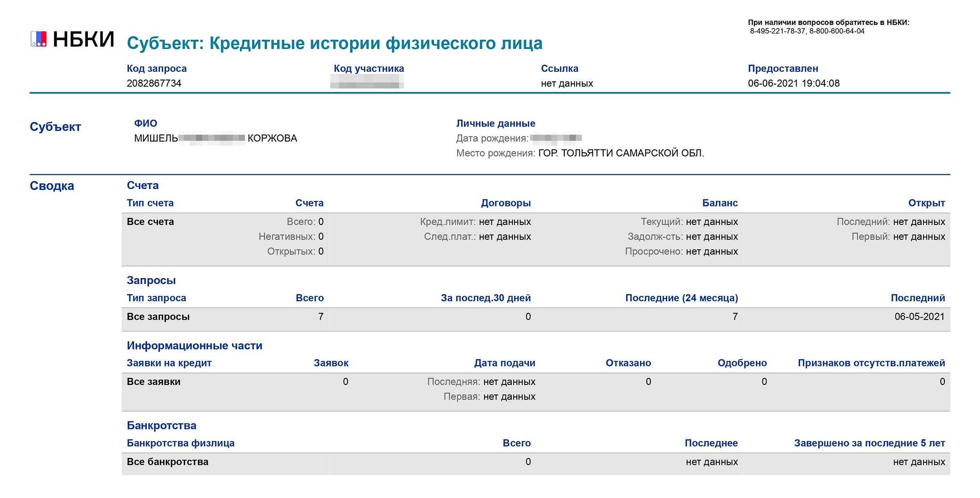Screen dimensions: 980x498
Task: Click the title 'Субъект: Кредитные истории физического лица'
Action: pos(335,43)
